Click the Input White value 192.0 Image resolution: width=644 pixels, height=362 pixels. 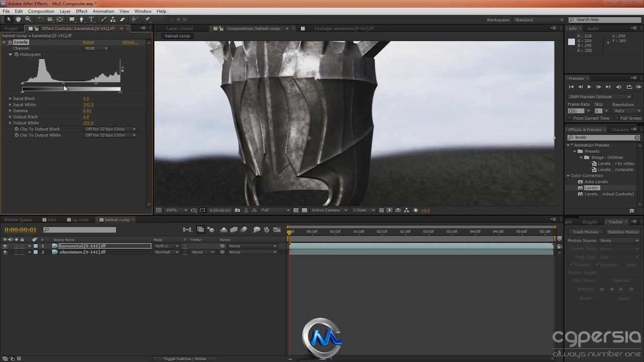[x=88, y=105]
